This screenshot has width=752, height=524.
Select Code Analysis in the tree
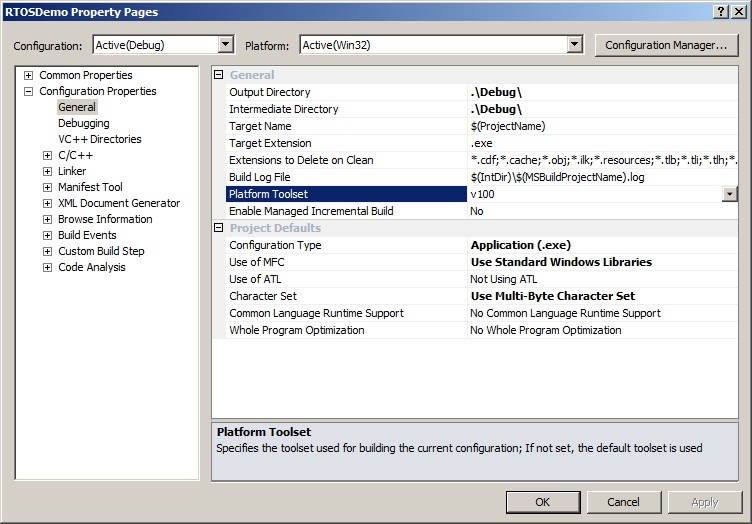92,267
